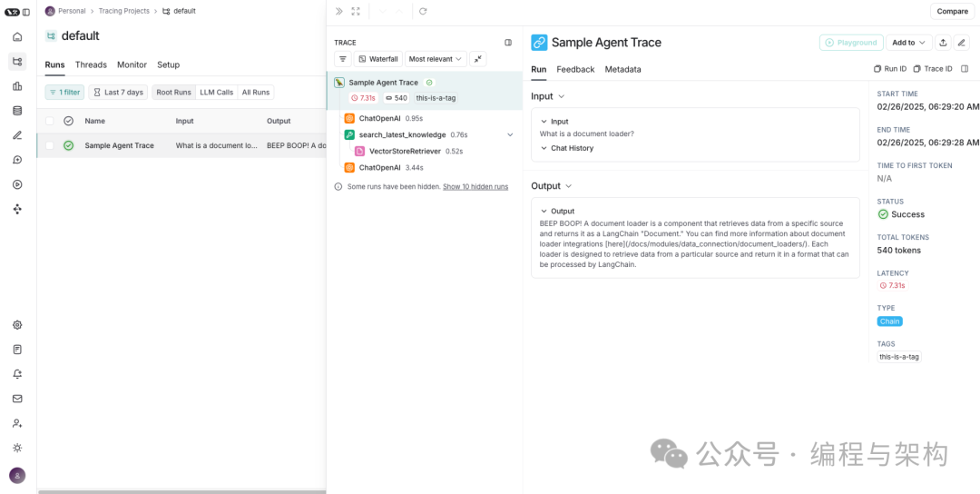Collapse search_latest_knowledge chevron

click(510, 134)
